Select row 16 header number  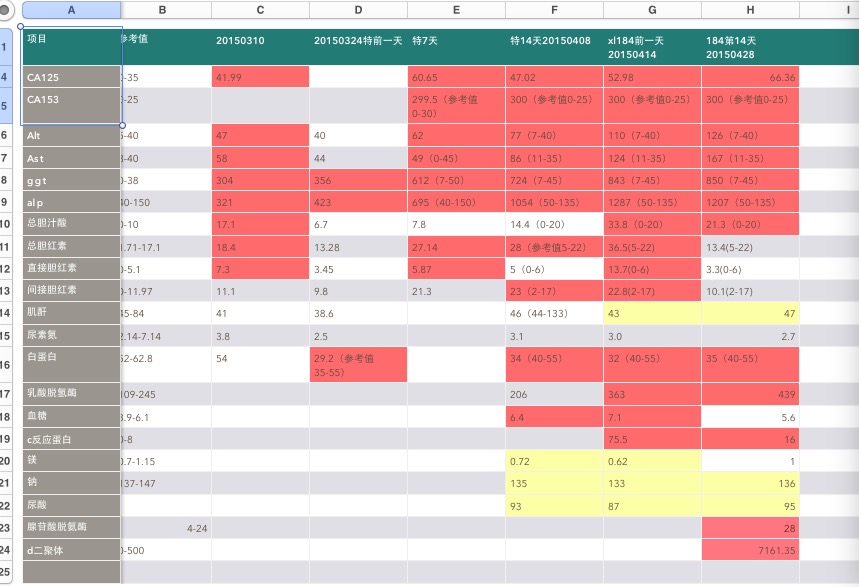point(5,364)
